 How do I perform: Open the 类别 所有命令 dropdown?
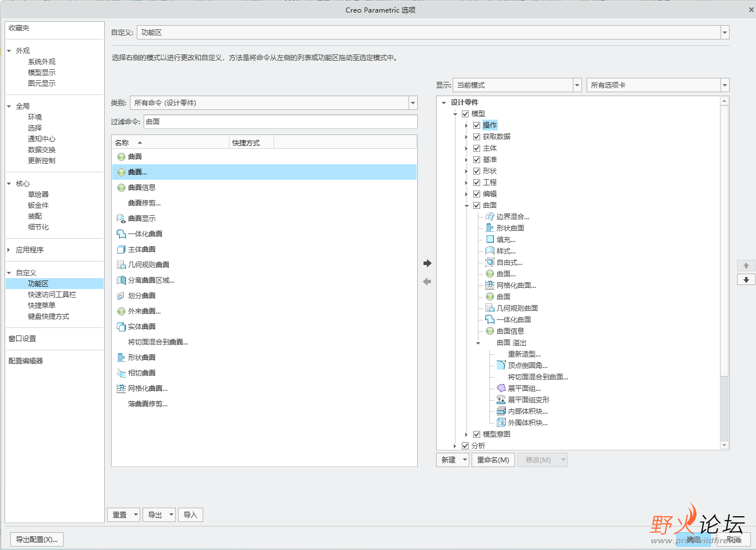tap(413, 103)
